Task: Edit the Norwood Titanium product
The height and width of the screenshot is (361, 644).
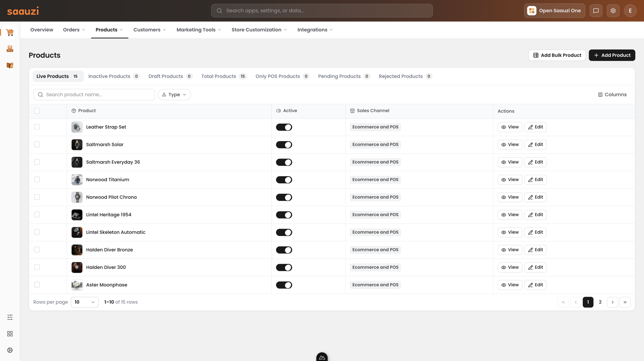Action: 535,180
